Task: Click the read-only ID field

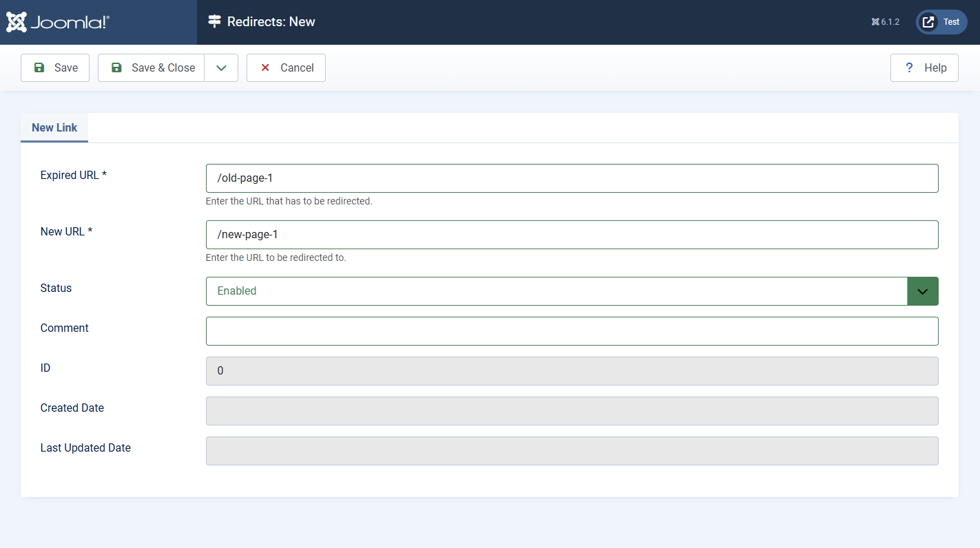Action: [572, 371]
